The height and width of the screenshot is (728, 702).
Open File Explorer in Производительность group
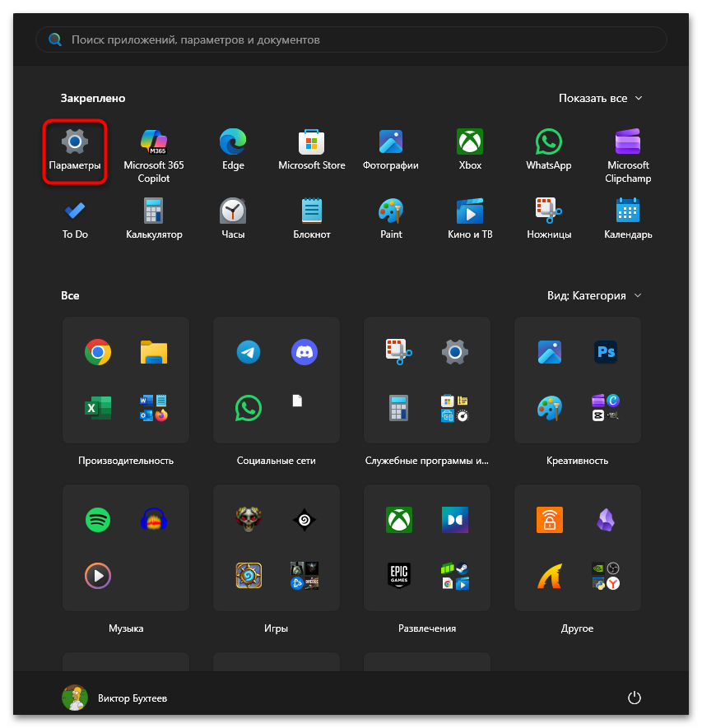154,352
